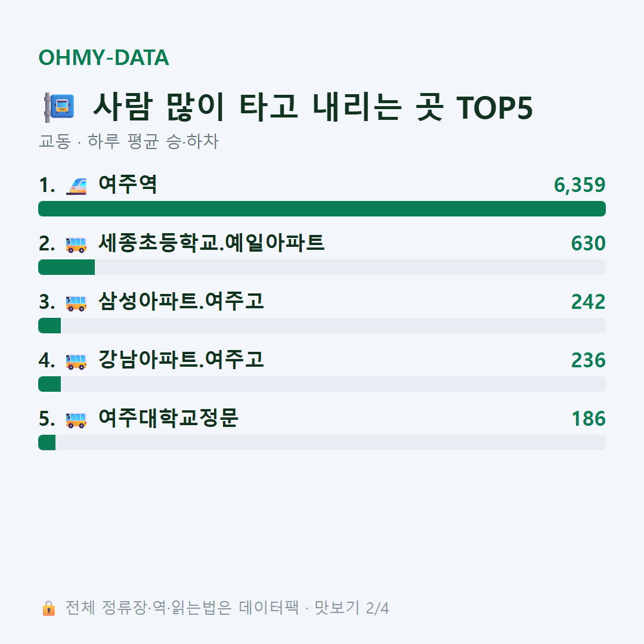Viewport: 644px width, 644px height.
Task: Click the 교동 · 하루 평균 승·하차 subtitle
Action: tap(129, 141)
